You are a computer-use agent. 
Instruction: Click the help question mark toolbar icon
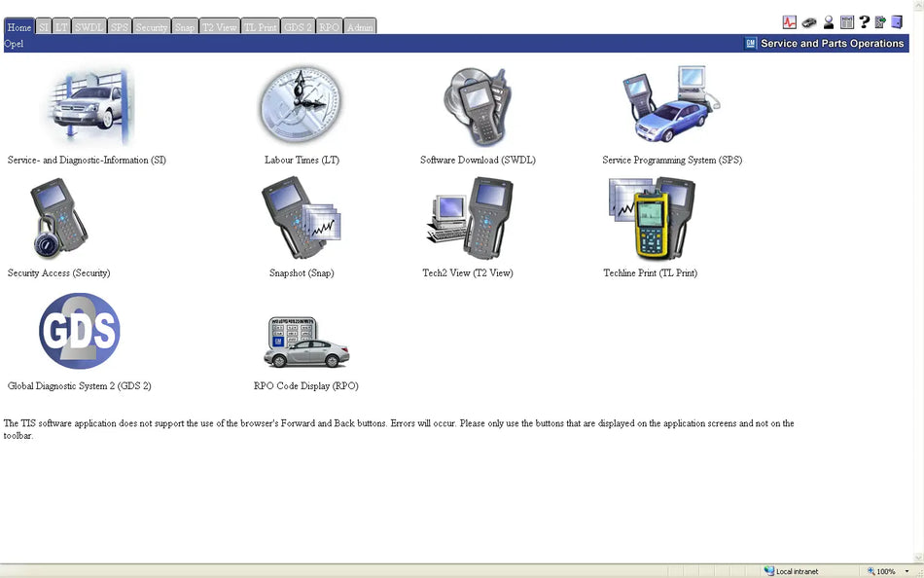tap(864, 21)
